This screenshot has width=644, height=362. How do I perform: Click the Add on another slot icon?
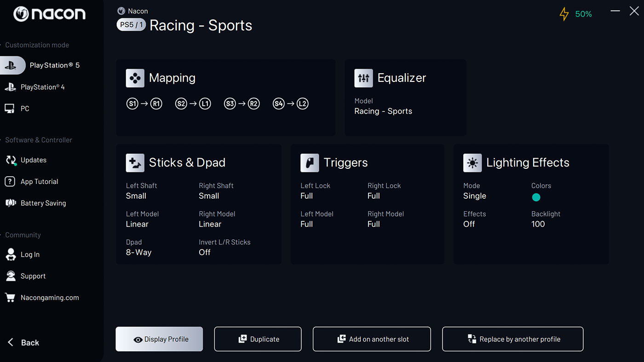point(341,339)
